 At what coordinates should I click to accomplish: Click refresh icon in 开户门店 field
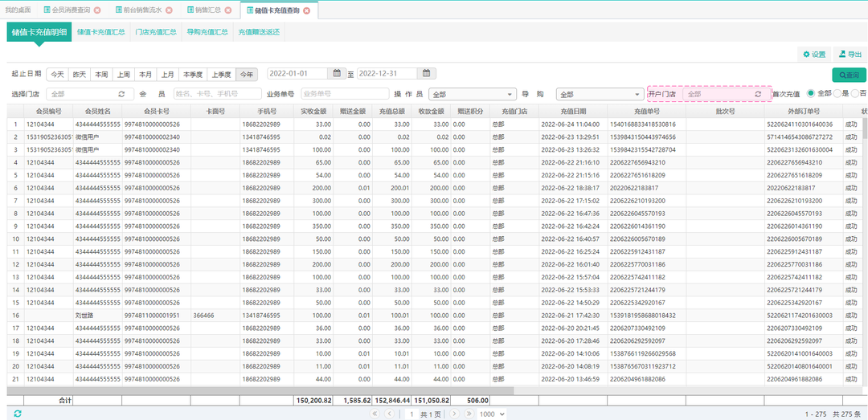click(x=757, y=94)
